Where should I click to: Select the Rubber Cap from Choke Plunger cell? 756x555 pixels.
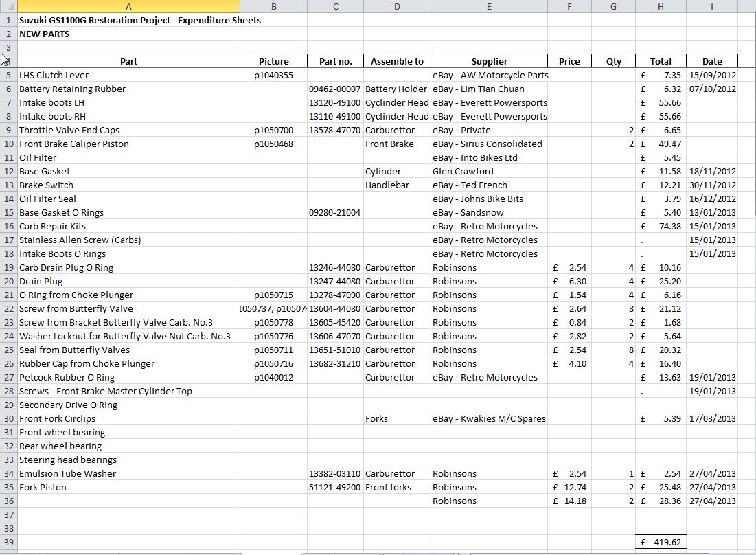(x=128, y=363)
